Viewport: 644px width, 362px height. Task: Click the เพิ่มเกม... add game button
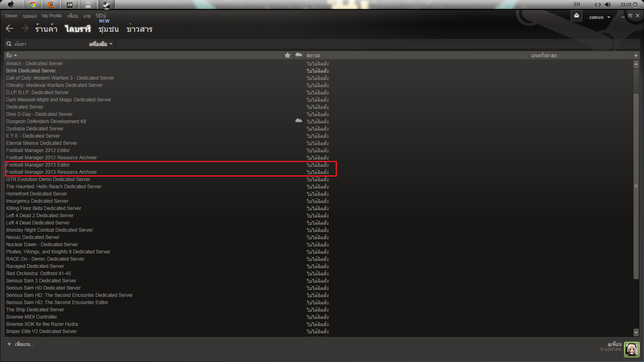pos(21,344)
